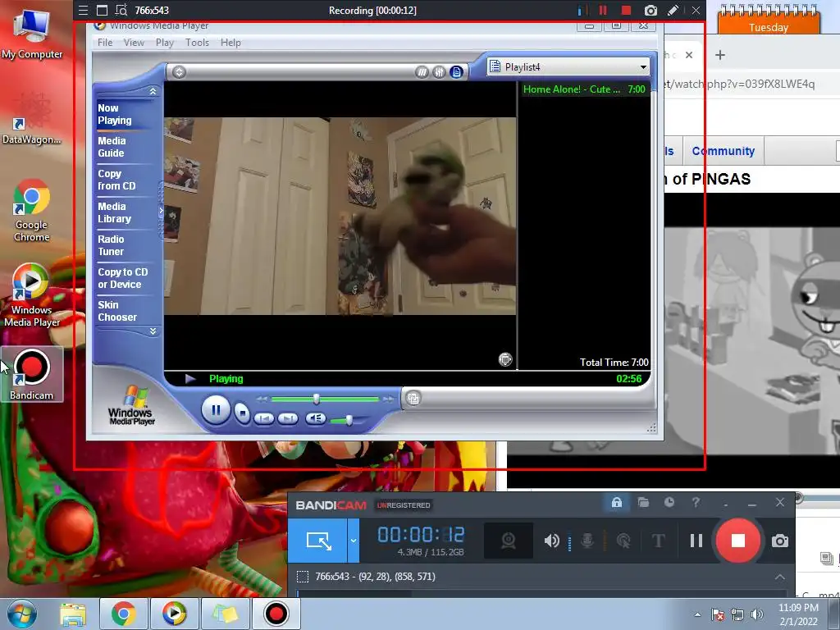The height and width of the screenshot is (630, 840).
Task: Stop recording from the overlay bar
Action: [626, 10]
